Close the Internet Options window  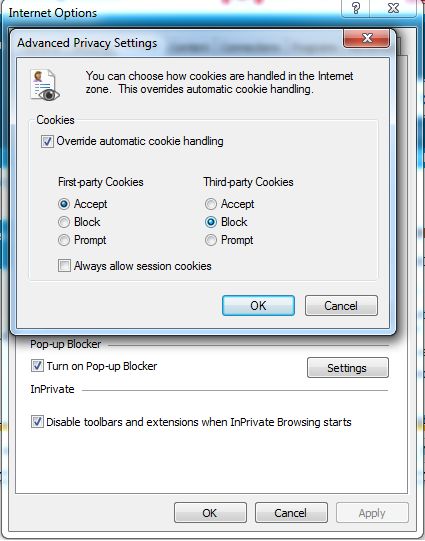coord(393,8)
